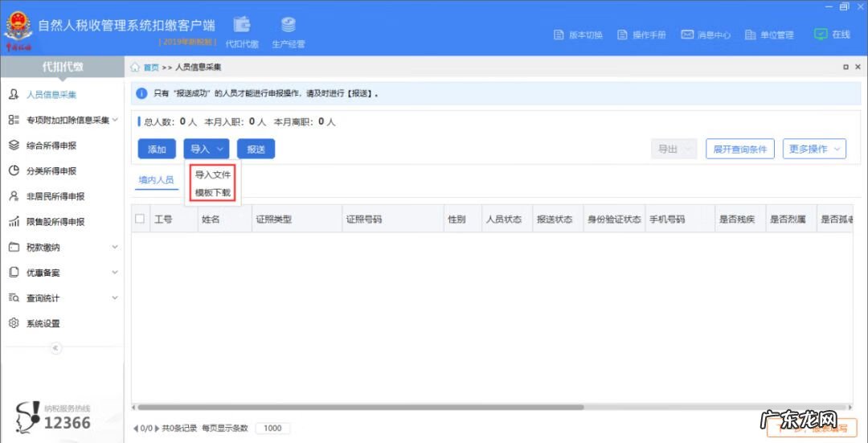Click the 身份验证状态 column header
The image size is (868, 443).
click(x=615, y=219)
